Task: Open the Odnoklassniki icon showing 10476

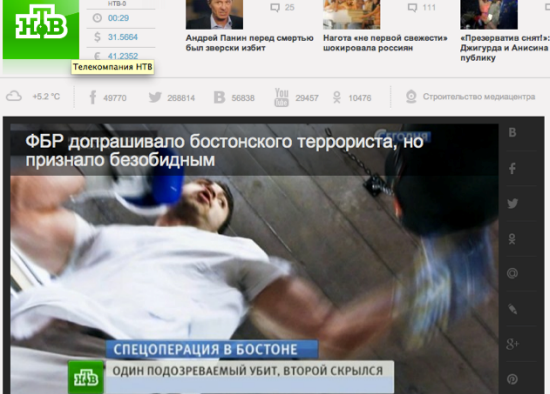Action: tap(337, 97)
